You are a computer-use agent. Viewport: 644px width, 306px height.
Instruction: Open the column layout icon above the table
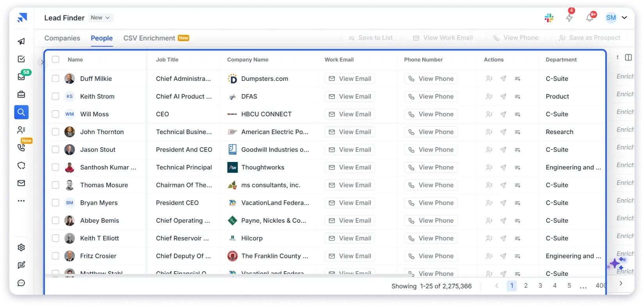pos(628,58)
